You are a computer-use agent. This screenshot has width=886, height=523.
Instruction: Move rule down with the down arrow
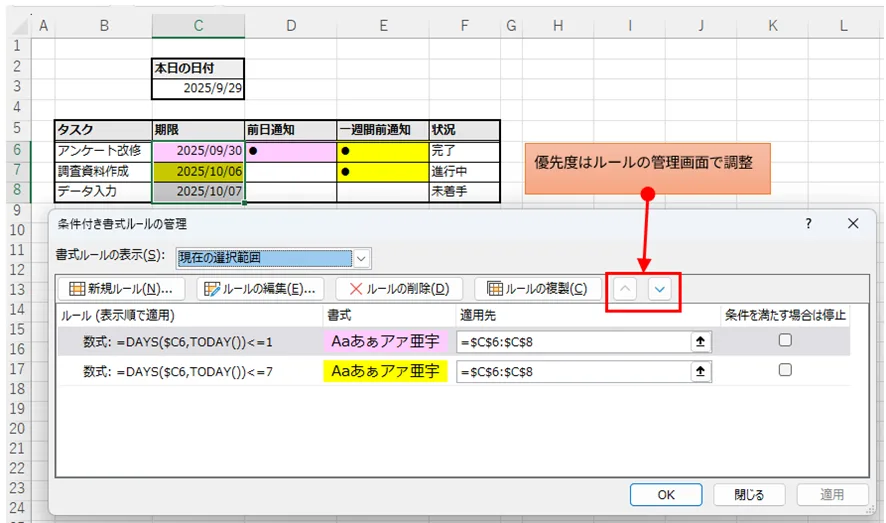click(x=660, y=289)
